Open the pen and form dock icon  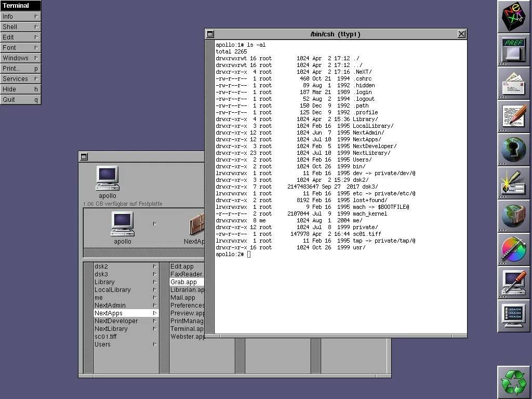pyautogui.click(x=514, y=183)
